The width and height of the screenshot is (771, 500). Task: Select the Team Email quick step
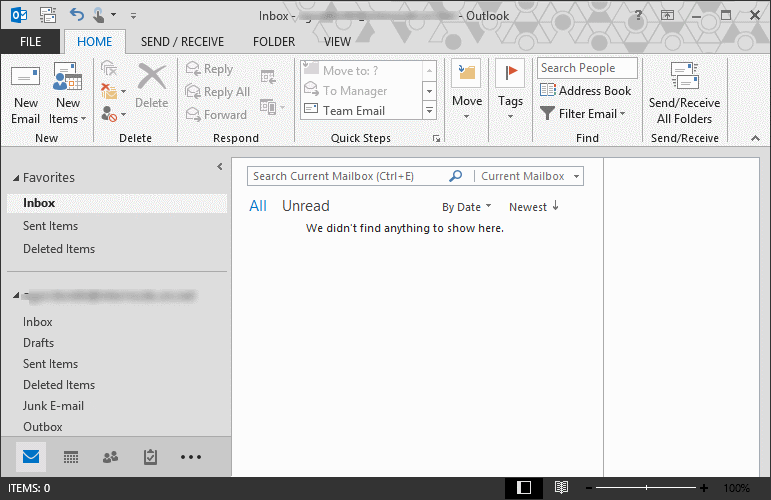(361, 111)
